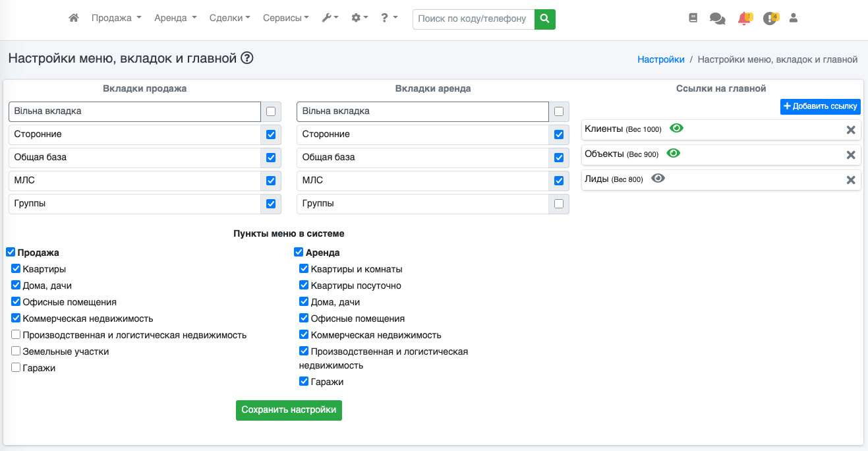Screen dimensions: 868x451
Task: Open the user profile icon
Action: click(x=794, y=18)
